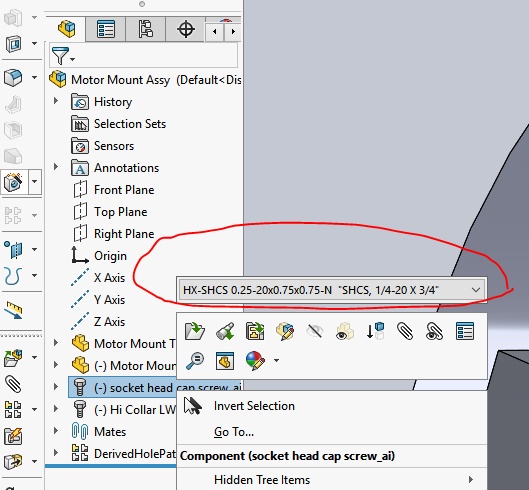Select the Origin item
Image resolution: width=529 pixels, height=490 pixels.
99,255
